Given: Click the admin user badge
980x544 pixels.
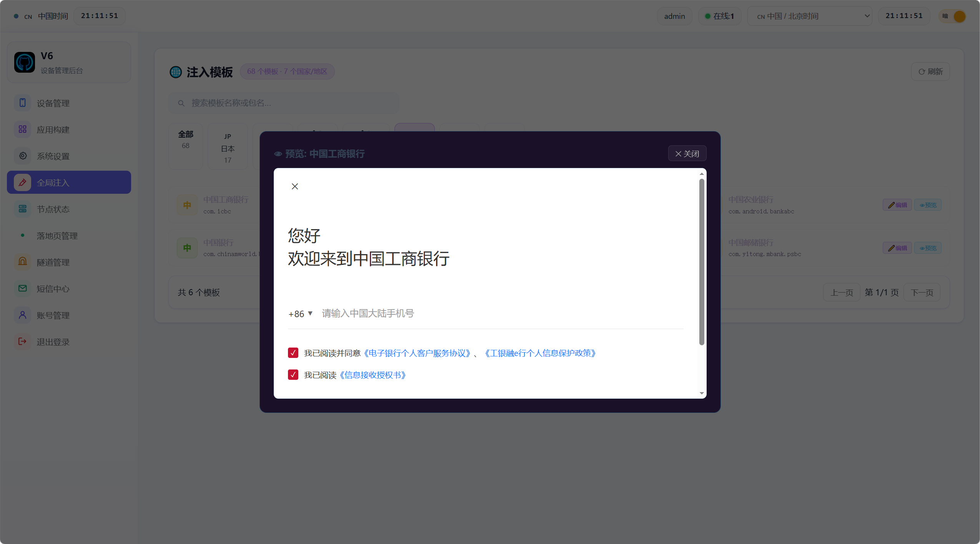Looking at the screenshot, I should [x=674, y=16].
